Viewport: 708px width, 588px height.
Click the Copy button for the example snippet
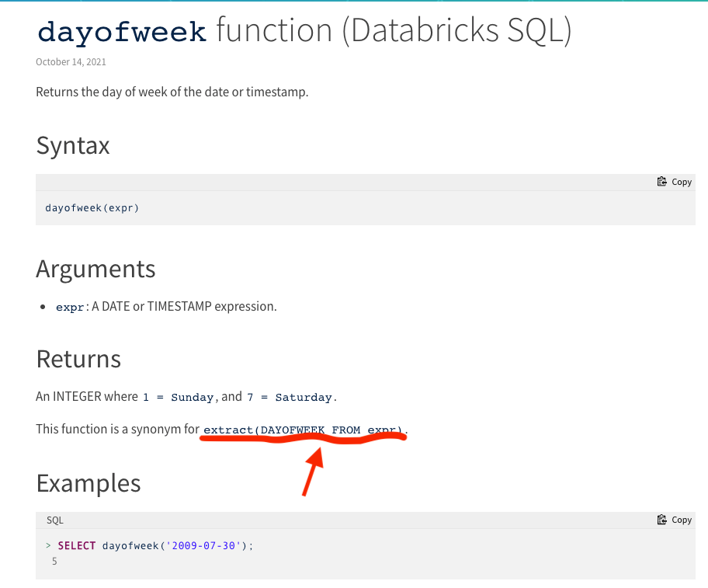(674, 519)
